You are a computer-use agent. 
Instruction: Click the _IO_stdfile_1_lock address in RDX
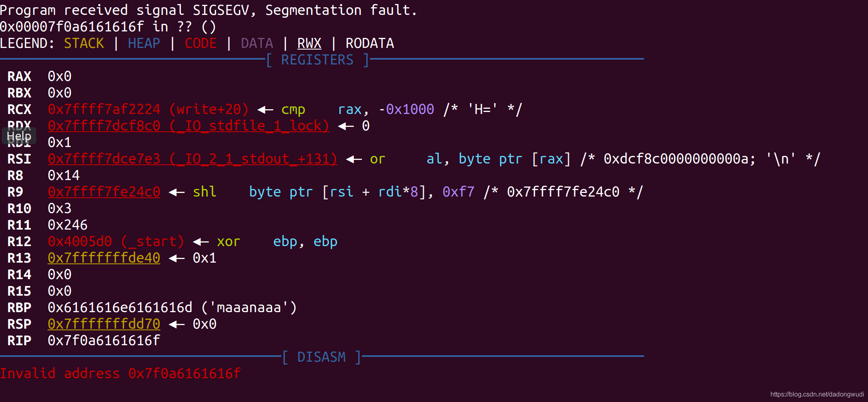[x=188, y=126]
